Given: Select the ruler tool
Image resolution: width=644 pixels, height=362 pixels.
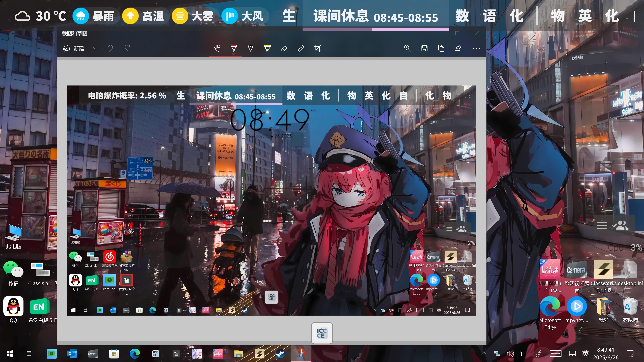Looking at the screenshot, I should 301,48.
